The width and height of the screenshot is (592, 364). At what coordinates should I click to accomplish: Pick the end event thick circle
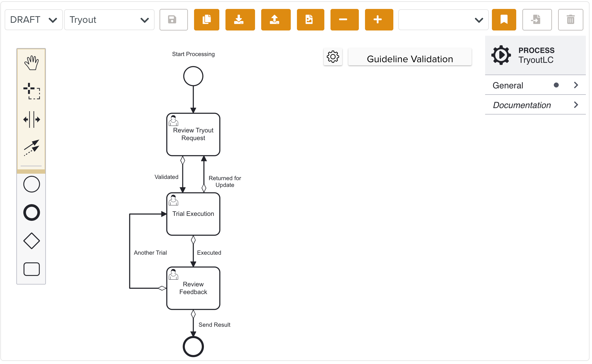pyautogui.click(x=31, y=212)
